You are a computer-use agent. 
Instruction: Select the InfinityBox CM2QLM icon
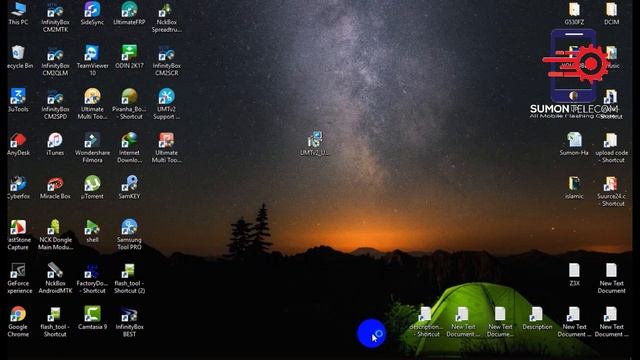(55, 61)
